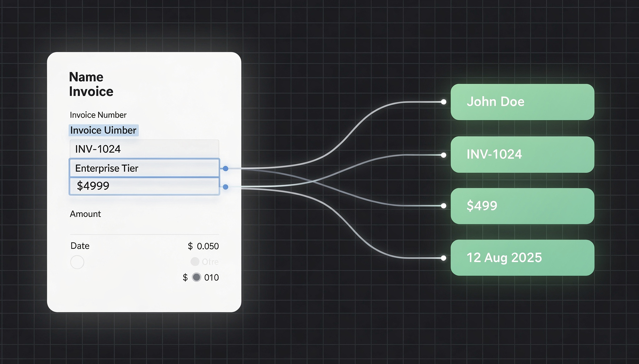The height and width of the screenshot is (364, 639).
Task: Select the $499 green node
Action: pyautogui.click(x=522, y=206)
